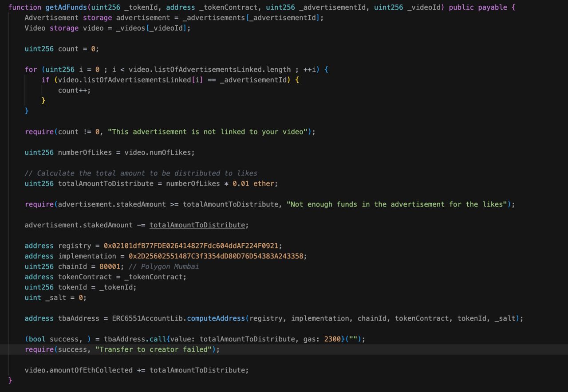Click the 'call' method on tbaAddress
The image size is (568, 392).
[158, 339]
